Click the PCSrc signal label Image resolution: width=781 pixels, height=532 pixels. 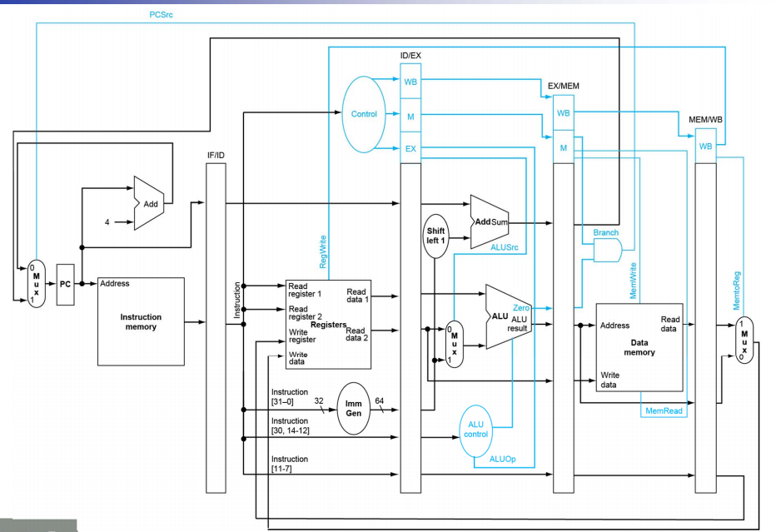pyautogui.click(x=161, y=14)
